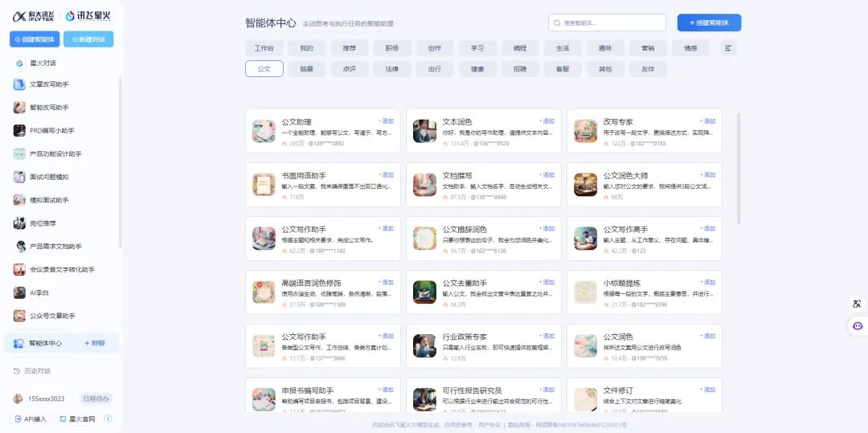Select the 营销 category tab

click(648, 48)
